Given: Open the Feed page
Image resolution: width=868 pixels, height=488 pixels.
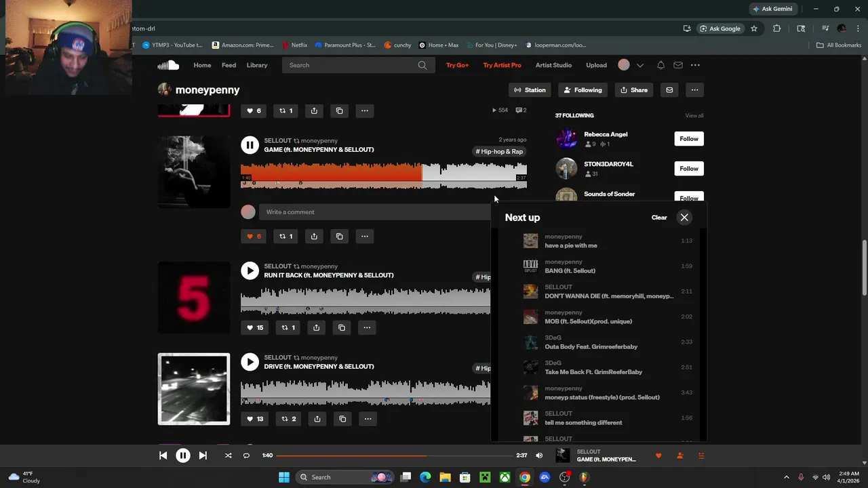Looking at the screenshot, I should coord(229,65).
